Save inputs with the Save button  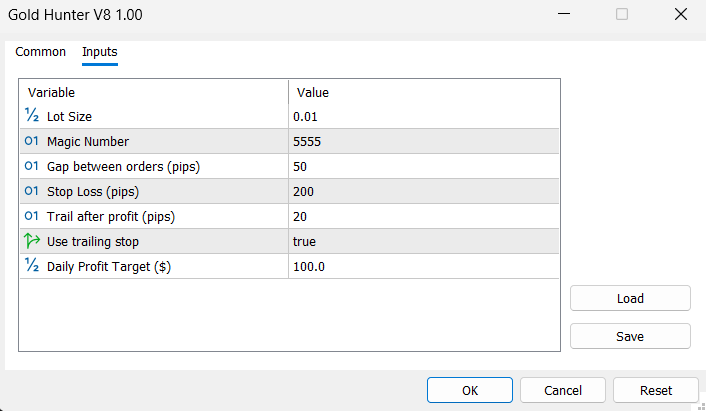(x=630, y=336)
